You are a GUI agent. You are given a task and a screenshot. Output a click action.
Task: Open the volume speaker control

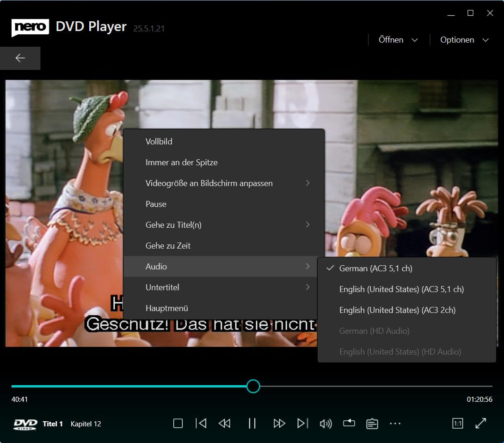tap(326, 424)
